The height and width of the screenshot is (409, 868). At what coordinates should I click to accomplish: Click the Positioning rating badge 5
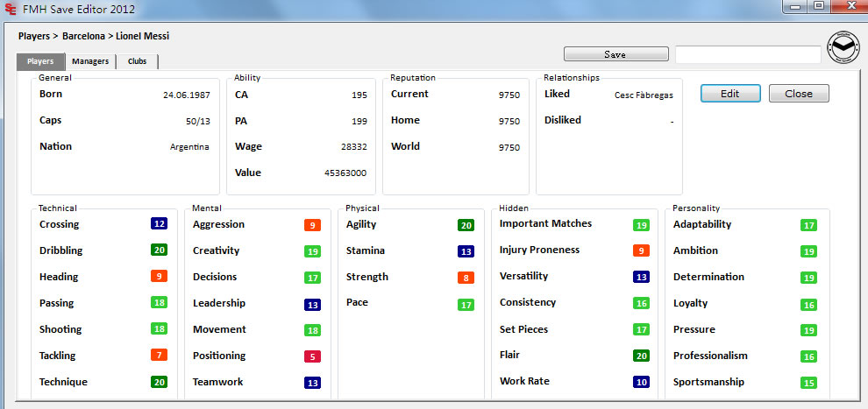click(312, 356)
